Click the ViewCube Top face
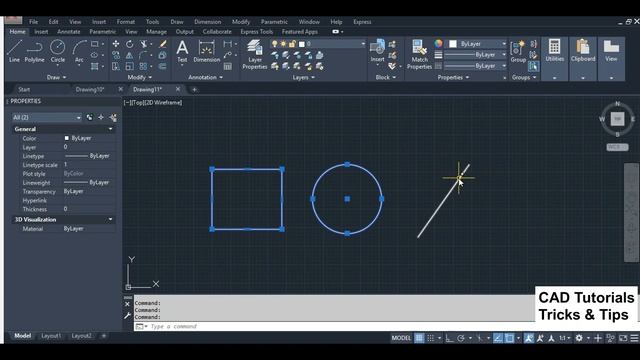This screenshot has width=640, height=360. tap(618, 119)
